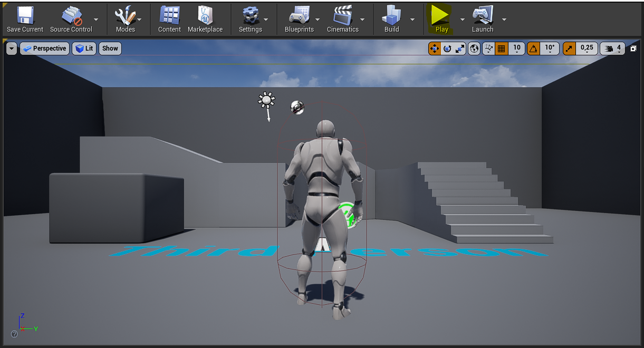The width and height of the screenshot is (644, 348).
Task: Select the Rotate tool in the viewport toolbar
Action: point(447,48)
